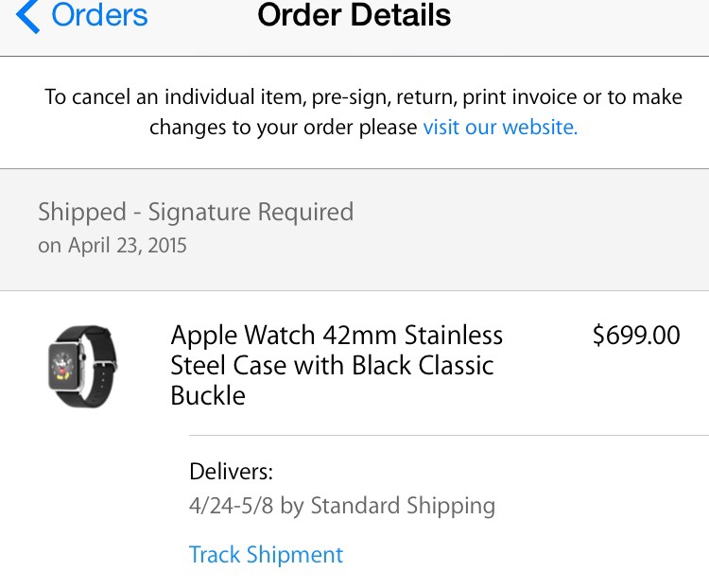Tap the Mickey Mouse watch face
This screenshot has height=588, width=709.
pos(66,366)
